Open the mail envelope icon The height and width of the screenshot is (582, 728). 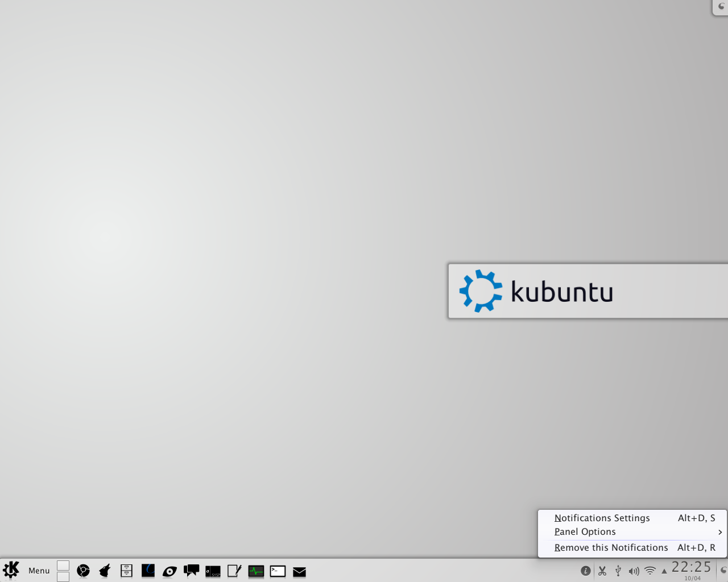(x=299, y=572)
